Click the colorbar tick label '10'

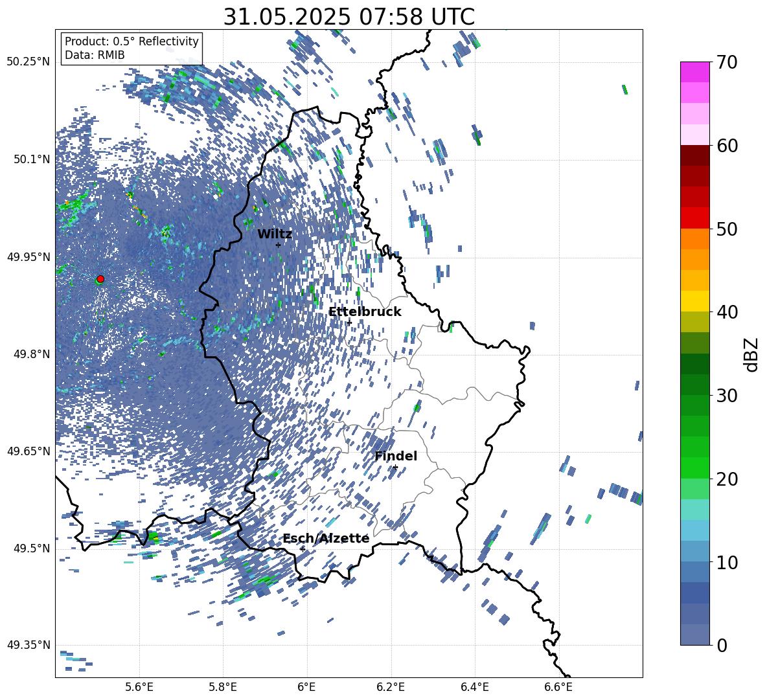(x=727, y=562)
